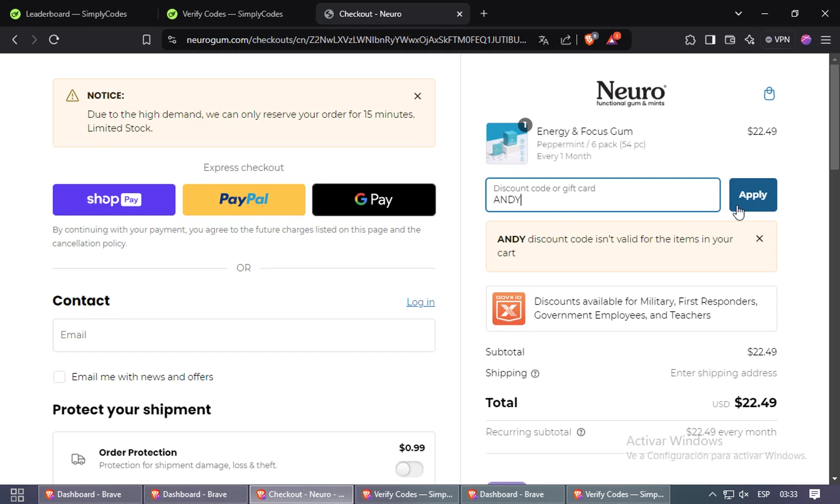Image resolution: width=840 pixels, height=504 pixels.
Task: Switch ESP keyboard language
Action: [x=763, y=494]
